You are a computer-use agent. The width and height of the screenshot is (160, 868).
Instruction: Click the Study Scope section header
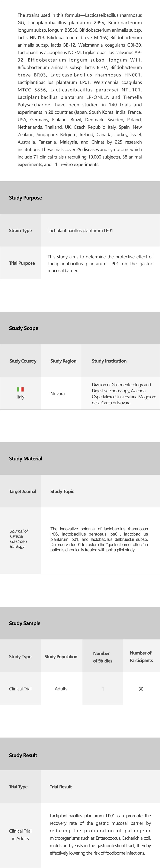coord(23,328)
